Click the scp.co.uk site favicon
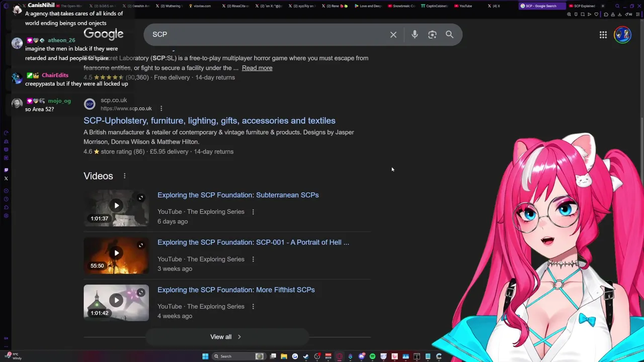The image size is (644, 362). [x=90, y=104]
